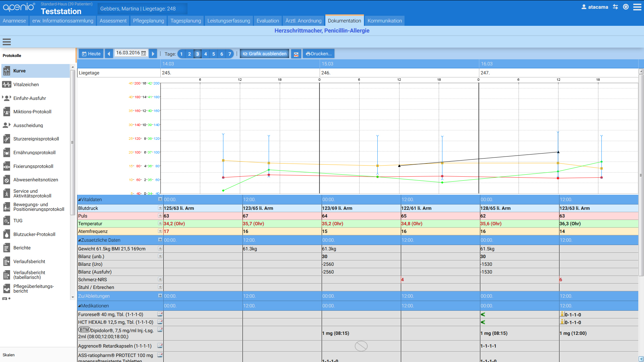
Task: Hide the chart with Grafik ausblenden
Action: point(264,54)
